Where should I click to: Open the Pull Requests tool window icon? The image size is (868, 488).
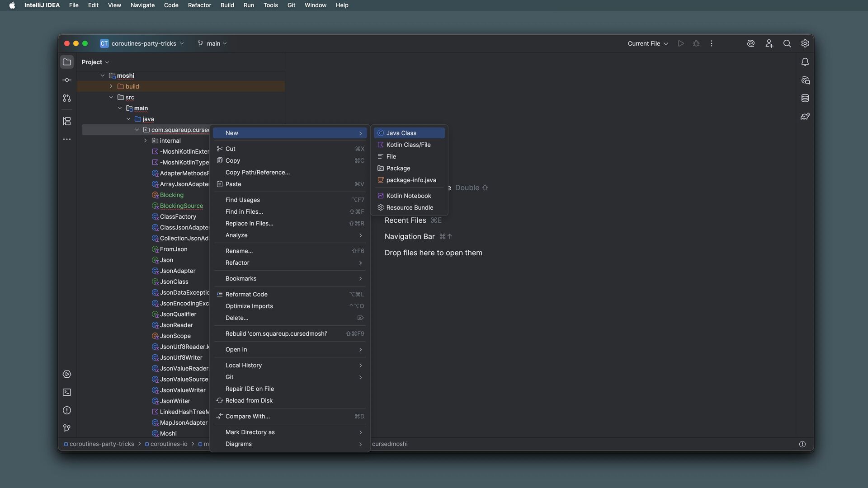tap(67, 98)
